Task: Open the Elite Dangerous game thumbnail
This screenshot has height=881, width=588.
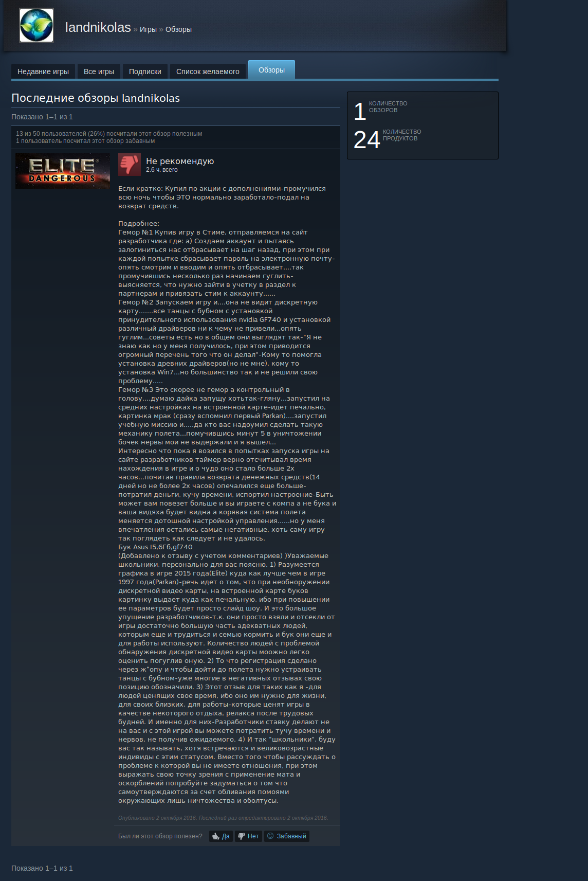Action: point(63,171)
